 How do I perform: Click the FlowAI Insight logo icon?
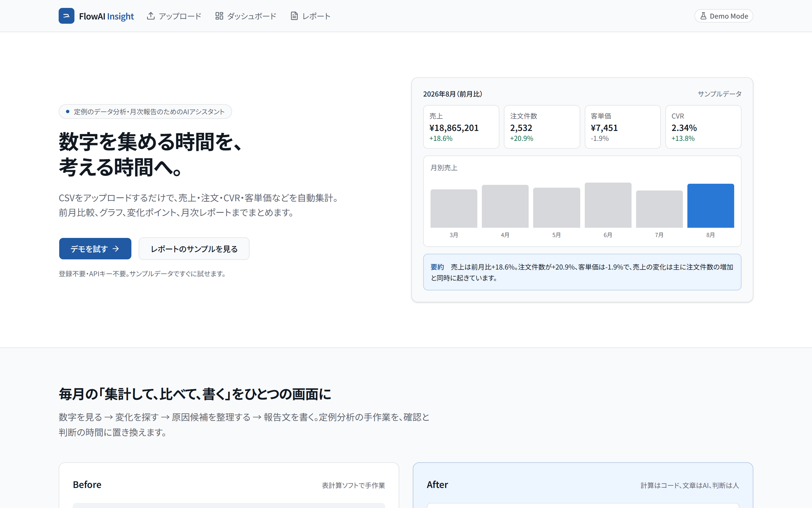coord(67,16)
